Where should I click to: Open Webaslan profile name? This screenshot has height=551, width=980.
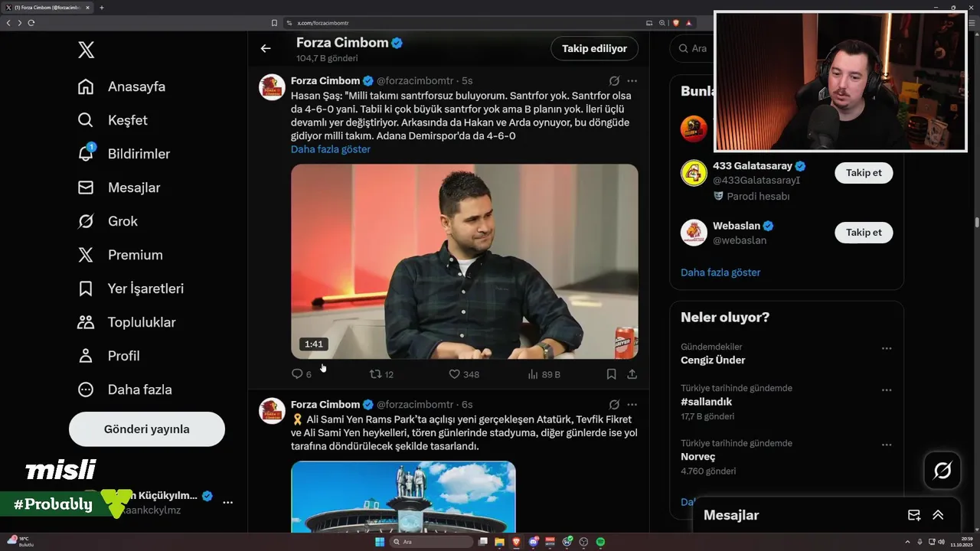click(737, 226)
